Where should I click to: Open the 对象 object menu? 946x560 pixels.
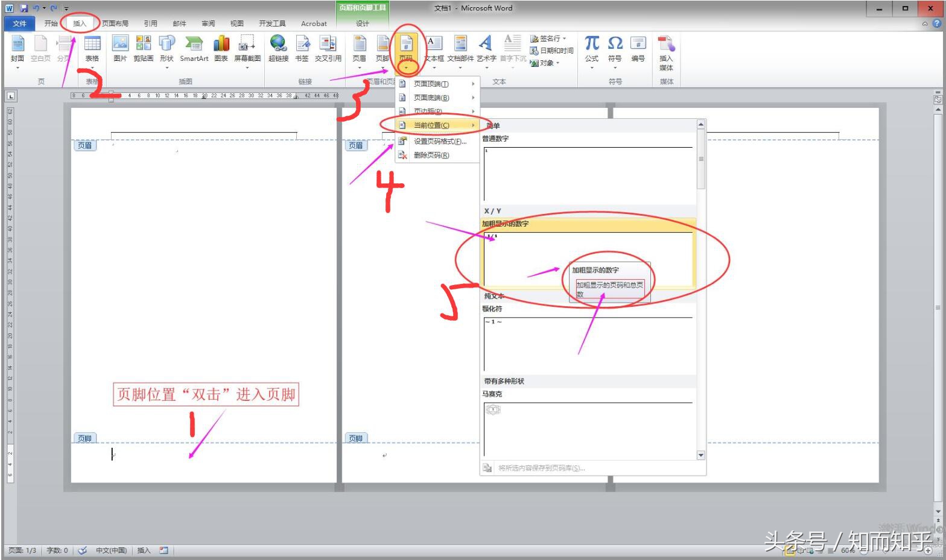[545, 63]
